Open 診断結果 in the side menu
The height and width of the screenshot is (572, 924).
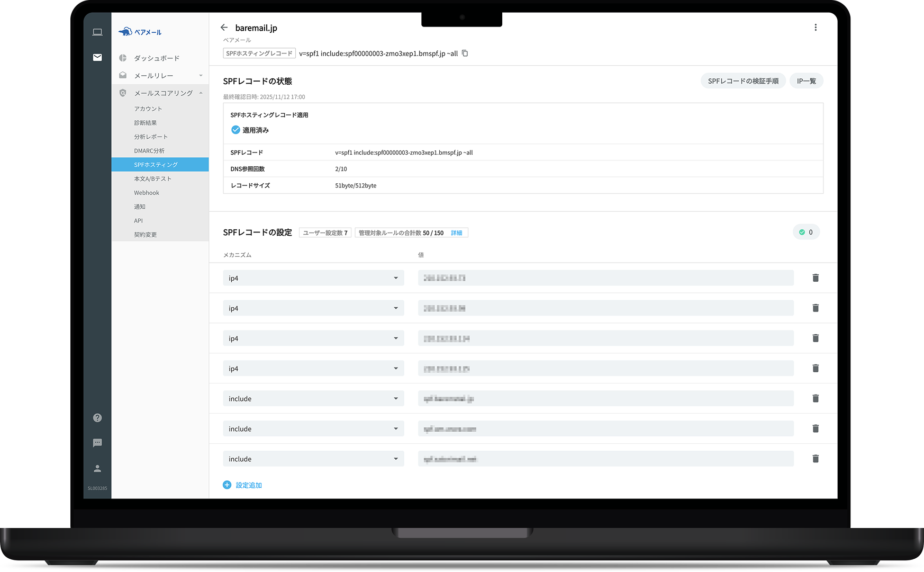click(146, 123)
